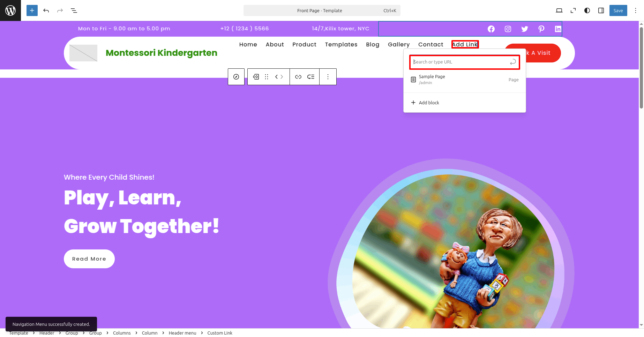
Task: Click the Pinterest social icon
Action: 541,29
